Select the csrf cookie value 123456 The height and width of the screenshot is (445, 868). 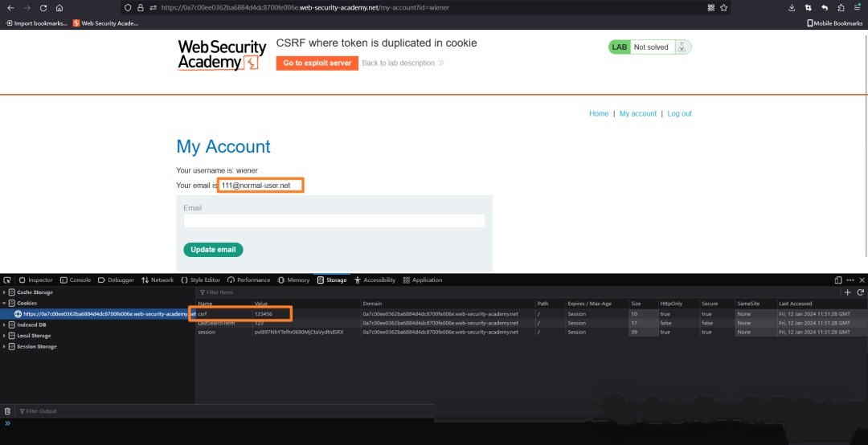[x=263, y=314]
